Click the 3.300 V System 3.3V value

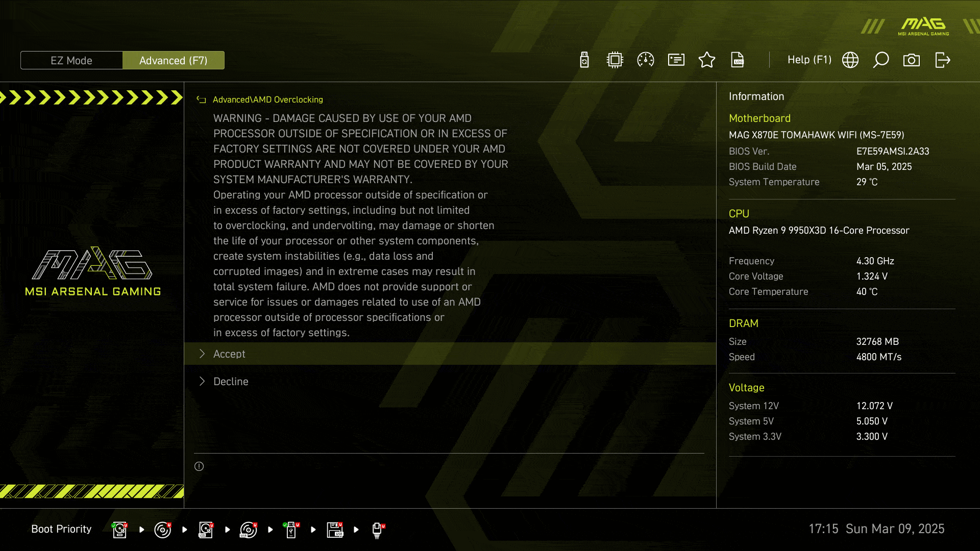(872, 437)
